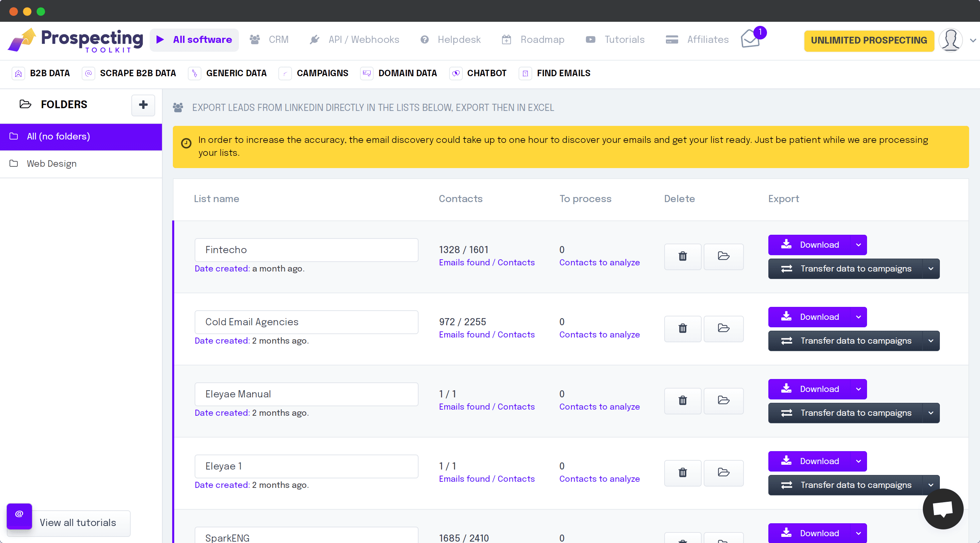Move Eleyae 1 list to folder
The height and width of the screenshot is (543, 980).
[723, 473]
